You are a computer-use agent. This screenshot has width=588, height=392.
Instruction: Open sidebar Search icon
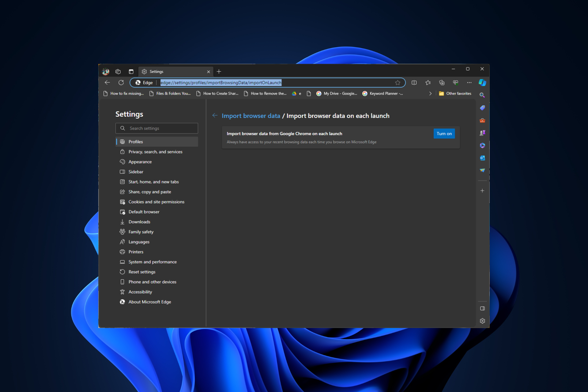pos(482,95)
